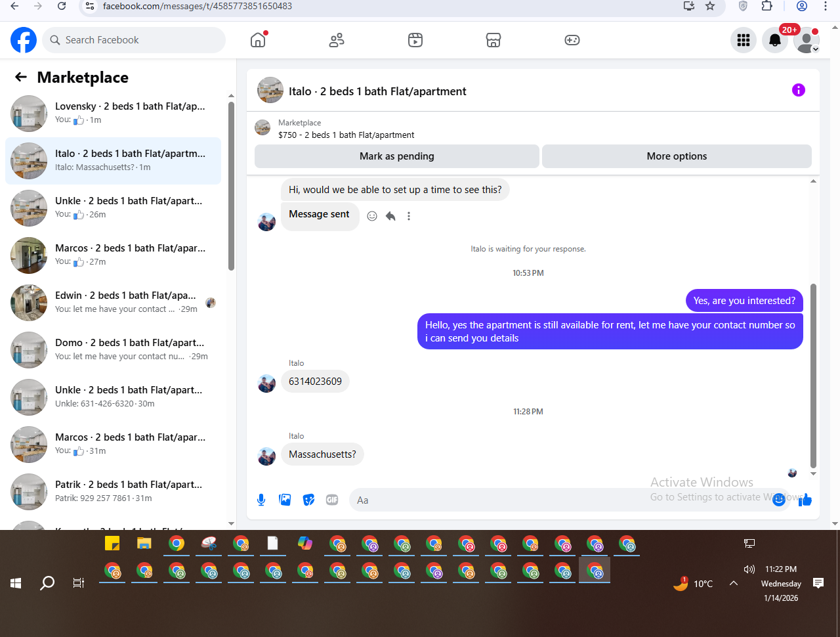Open the Chrome three-dot menu

826,6
